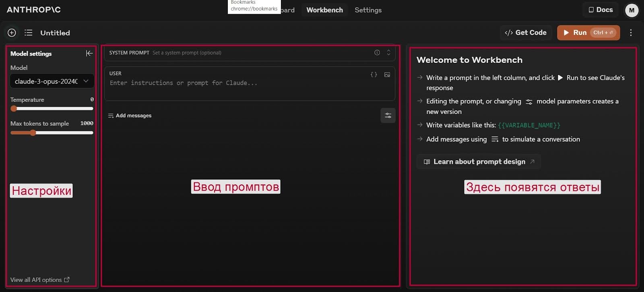Create a new prompt with plus icon
The width and height of the screenshot is (644, 292).
(12, 33)
